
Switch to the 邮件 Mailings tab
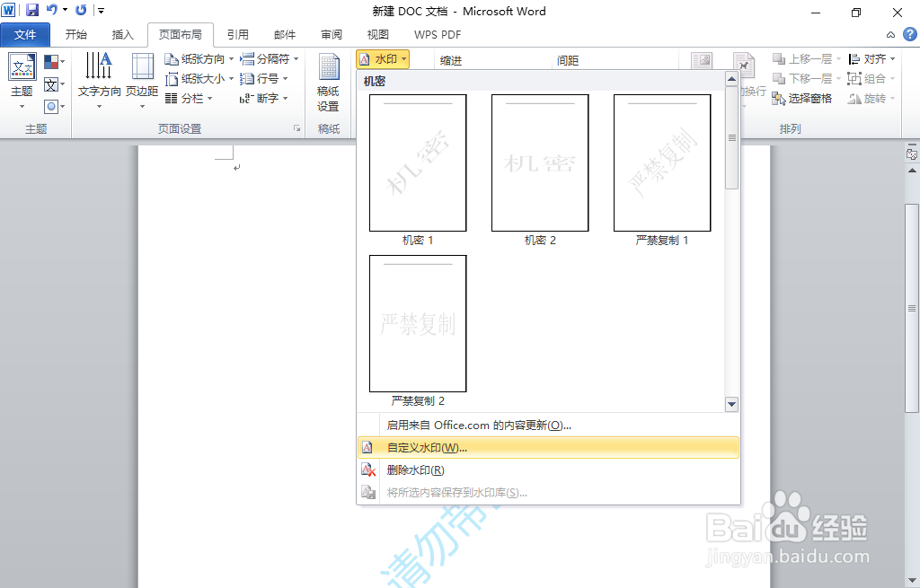pos(285,35)
